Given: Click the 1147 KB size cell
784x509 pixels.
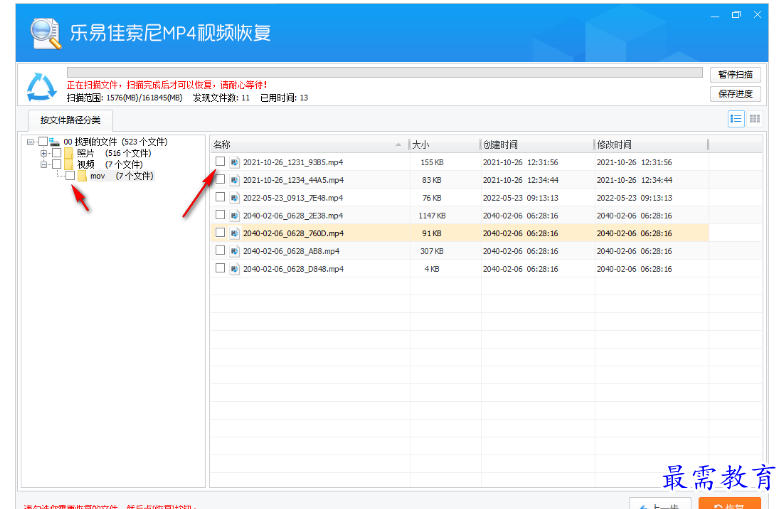Looking at the screenshot, I should (432, 216).
